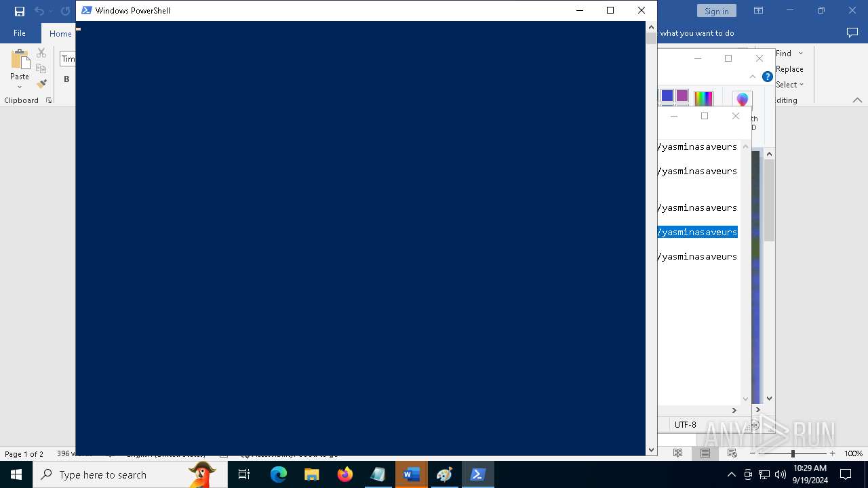Open the Find dropdown arrow in Word
Screen dimensions: 868x488
click(x=801, y=54)
